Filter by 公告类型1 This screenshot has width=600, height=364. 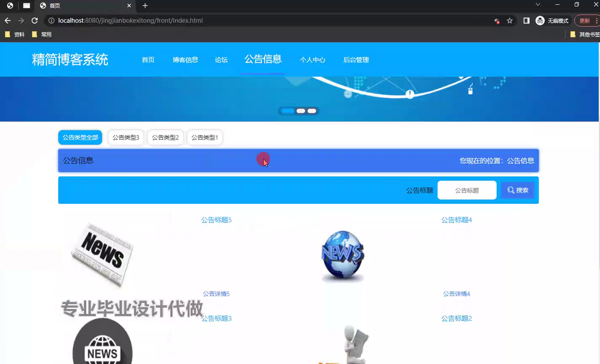205,137
